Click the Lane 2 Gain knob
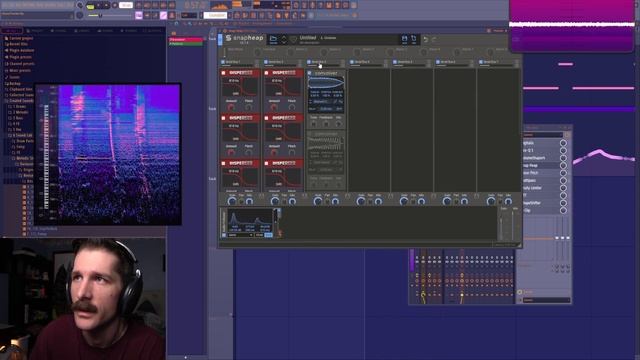This screenshot has height=360, width=640. pyautogui.click(x=275, y=201)
